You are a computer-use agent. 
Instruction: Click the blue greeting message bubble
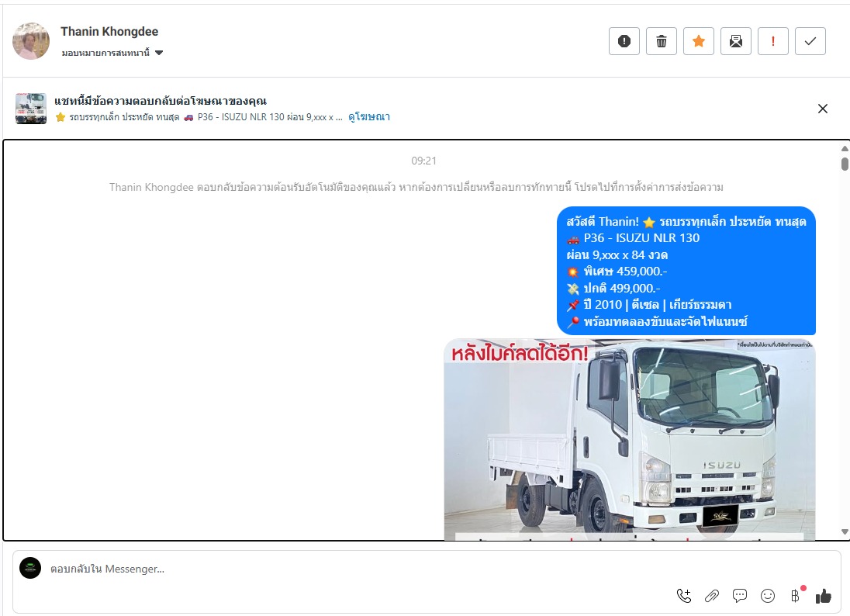[686, 271]
